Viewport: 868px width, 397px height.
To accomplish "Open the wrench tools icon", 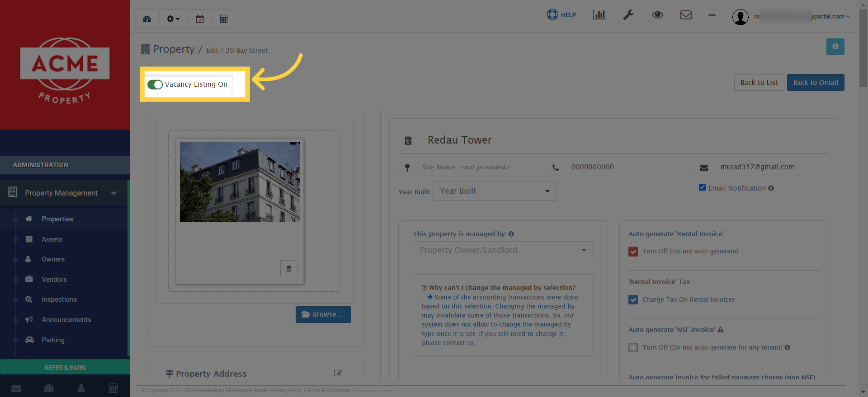I will click(x=628, y=15).
